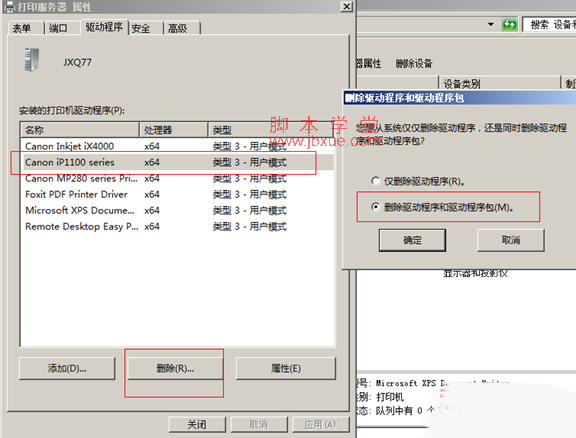
Task: Select Canon Inkjet iX4000 driver row
Action: tap(178, 146)
